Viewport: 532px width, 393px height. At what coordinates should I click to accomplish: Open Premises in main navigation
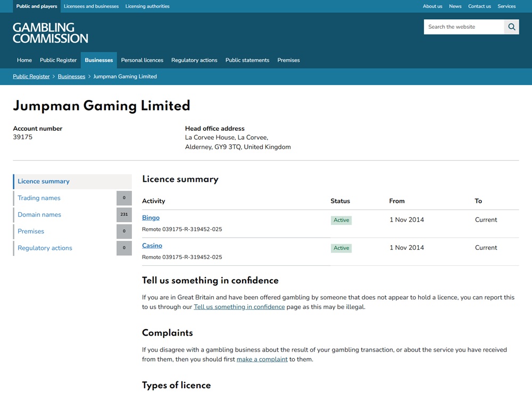[x=288, y=60]
